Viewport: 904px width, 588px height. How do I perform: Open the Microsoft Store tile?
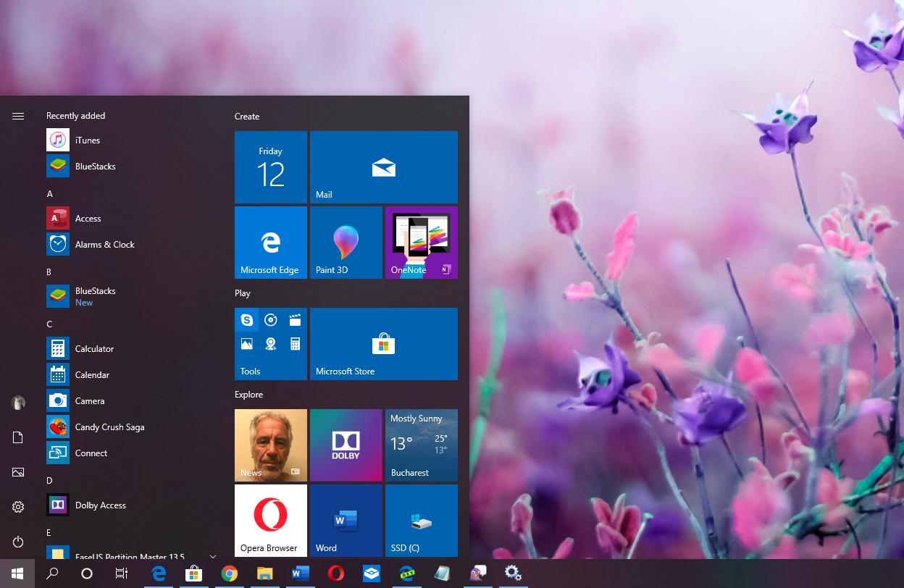[384, 344]
